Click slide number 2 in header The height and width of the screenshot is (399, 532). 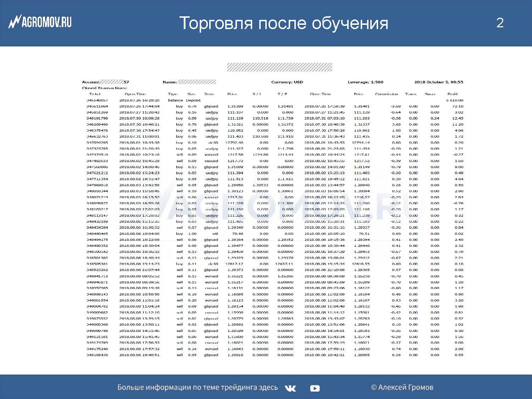click(x=500, y=23)
